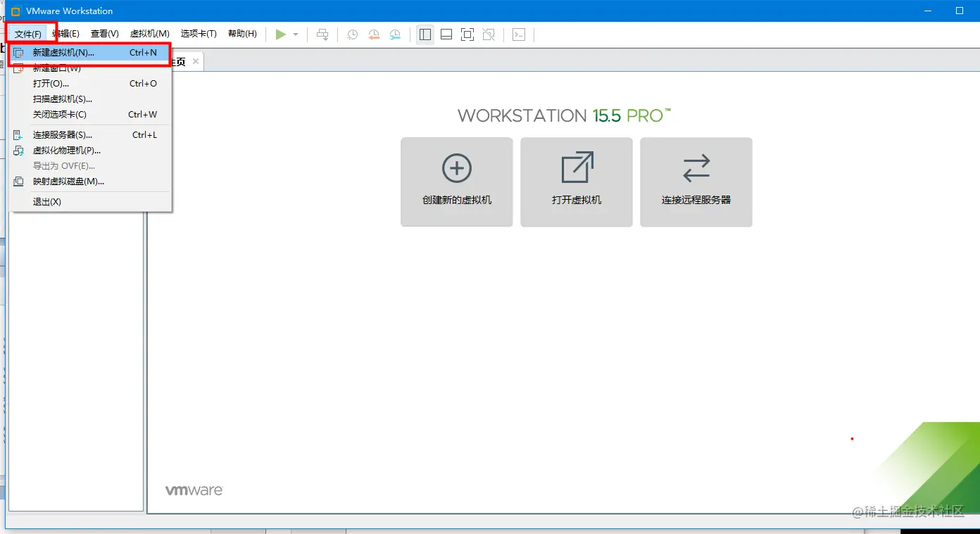The height and width of the screenshot is (534, 980).
Task: Click the enter full screen icon
Action: (x=467, y=34)
